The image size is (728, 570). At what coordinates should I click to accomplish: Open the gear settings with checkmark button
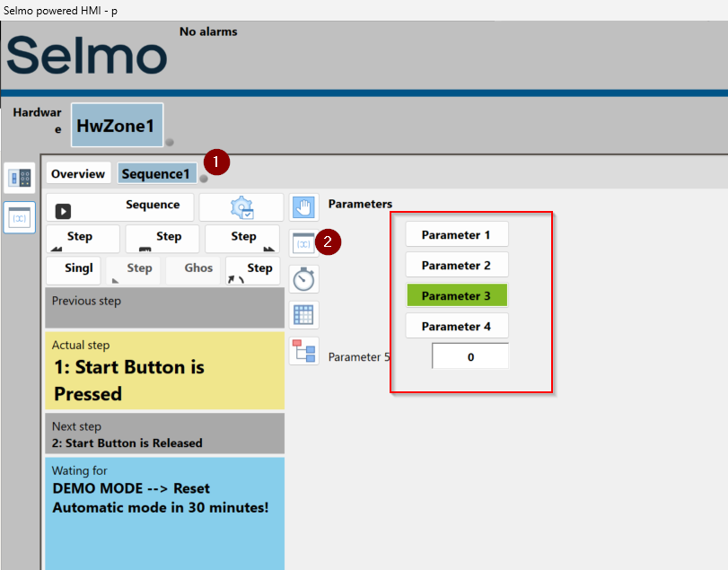coord(241,207)
